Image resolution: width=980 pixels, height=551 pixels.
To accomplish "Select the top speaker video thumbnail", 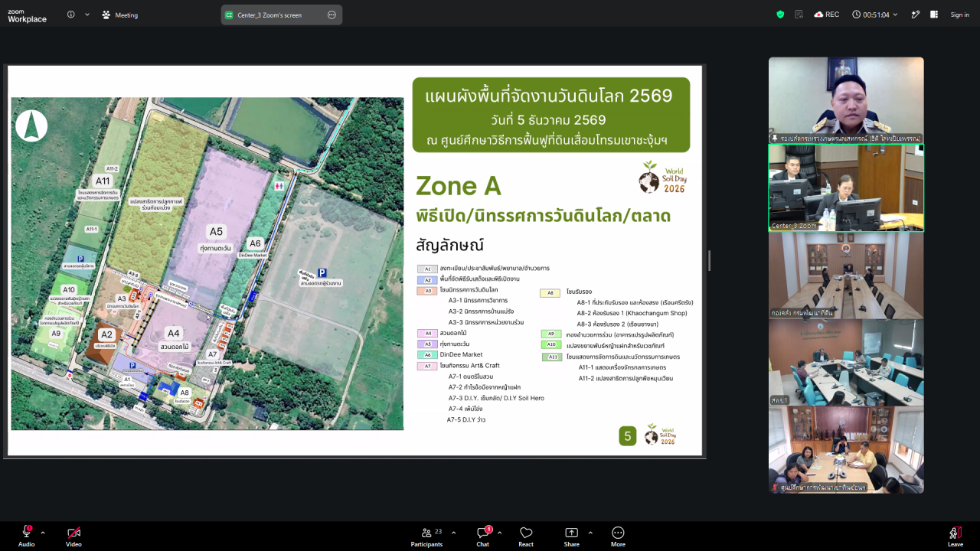I will click(846, 100).
